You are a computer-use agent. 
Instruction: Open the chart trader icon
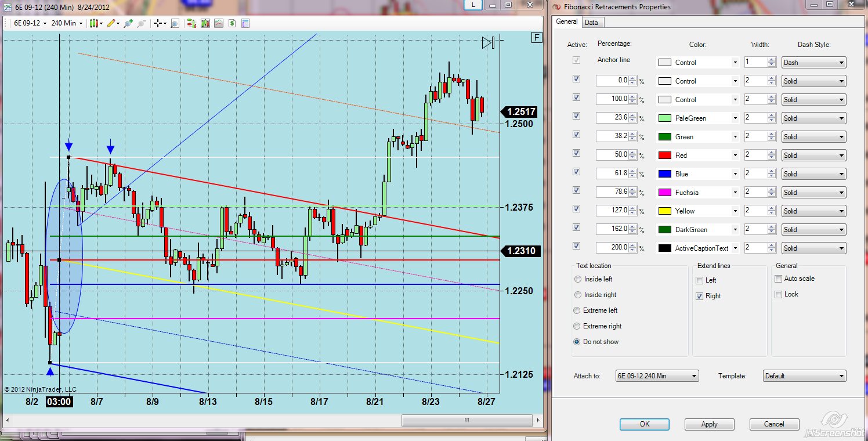191,23
